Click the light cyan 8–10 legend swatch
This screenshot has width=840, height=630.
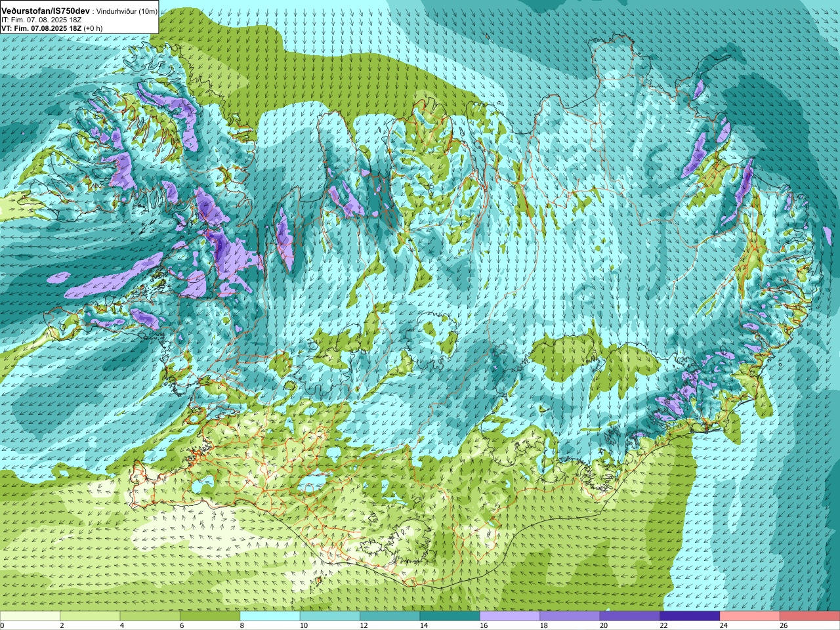coord(270,616)
